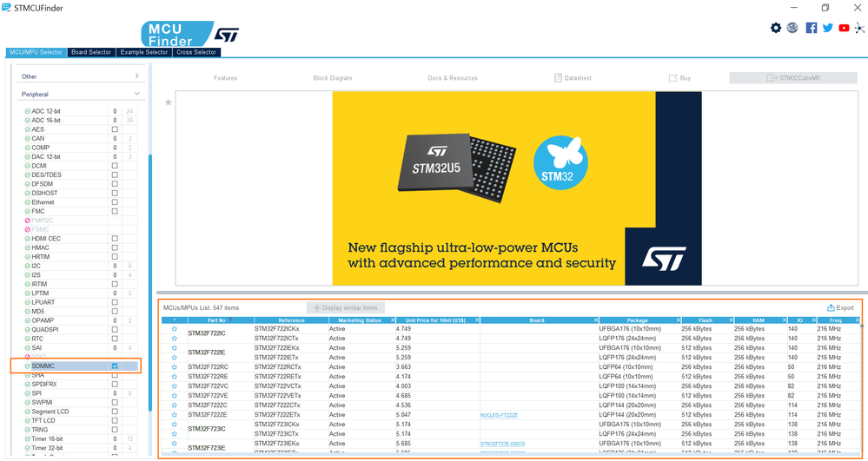Open ST's Facebook page icon
The image size is (868, 461).
(x=811, y=28)
